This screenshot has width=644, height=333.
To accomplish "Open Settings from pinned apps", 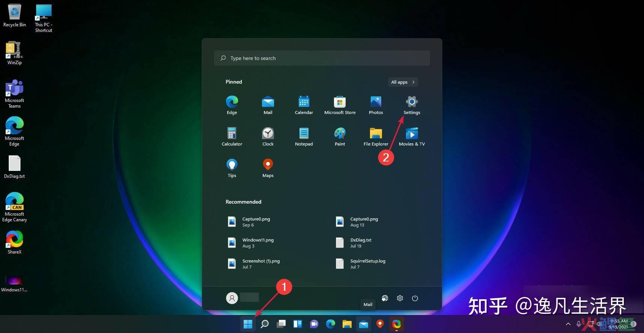I will coord(412,105).
